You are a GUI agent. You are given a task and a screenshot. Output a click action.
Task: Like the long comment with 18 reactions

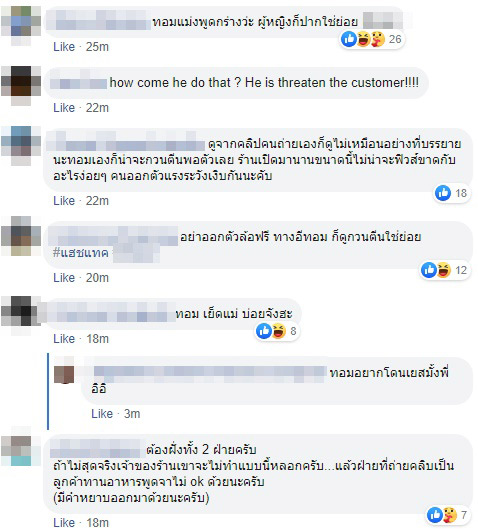64,201
